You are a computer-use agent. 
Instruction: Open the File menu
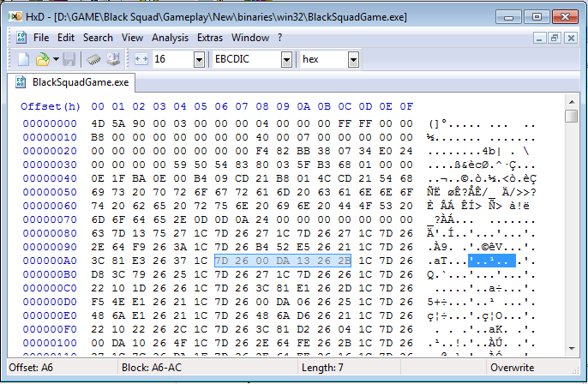41,38
